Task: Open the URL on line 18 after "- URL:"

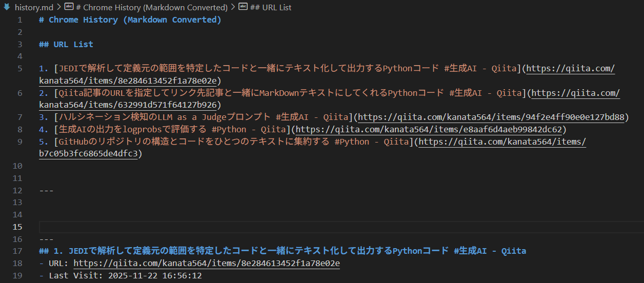Action: [x=207, y=264]
